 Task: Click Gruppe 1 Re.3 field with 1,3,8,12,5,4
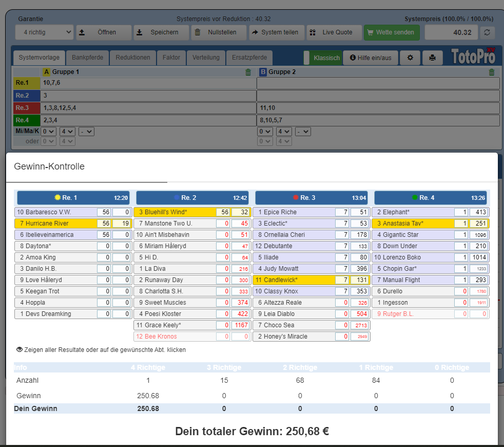[x=148, y=108]
